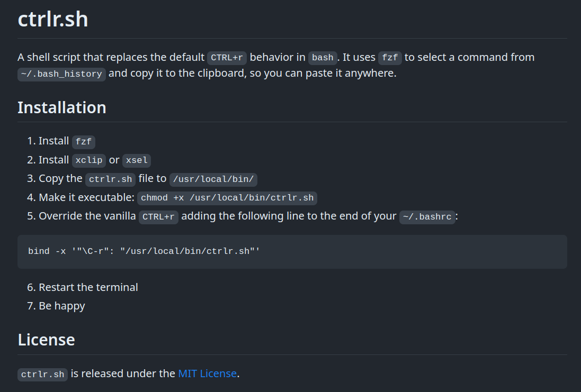Click the License section heading

point(46,340)
